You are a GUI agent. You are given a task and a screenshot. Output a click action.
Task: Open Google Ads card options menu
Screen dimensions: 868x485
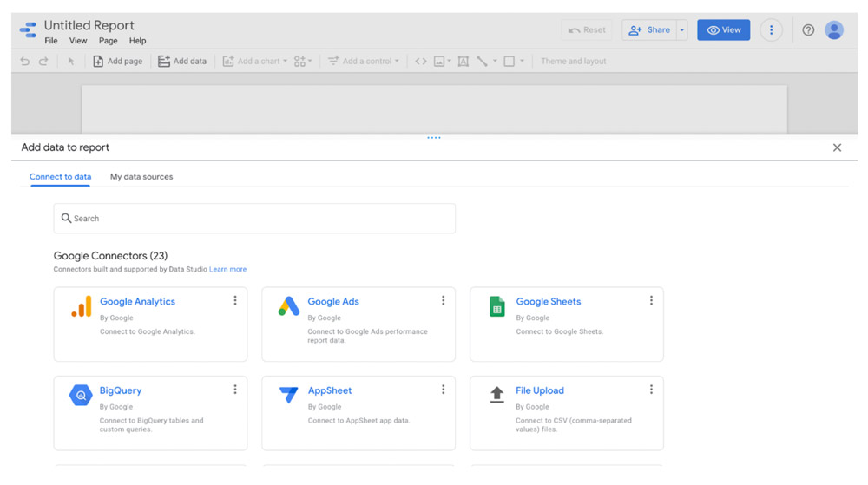pyautogui.click(x=443, y=300)
